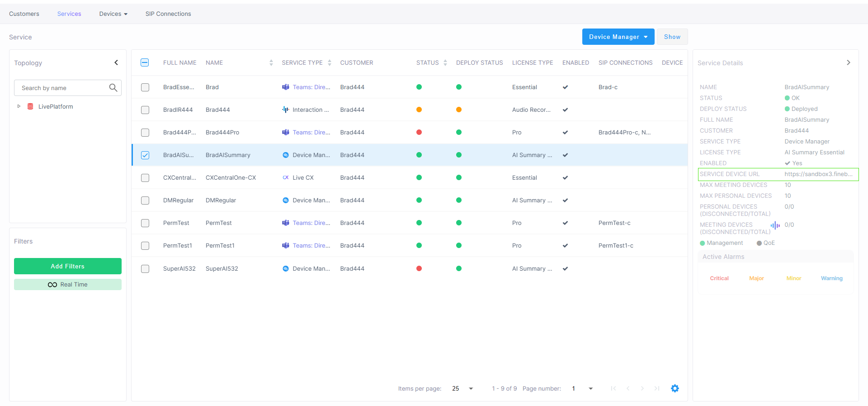This screenshot has height=406, width=868.
Task: Click the sort arrows on the Name column
Action: [x=271, y=63]
